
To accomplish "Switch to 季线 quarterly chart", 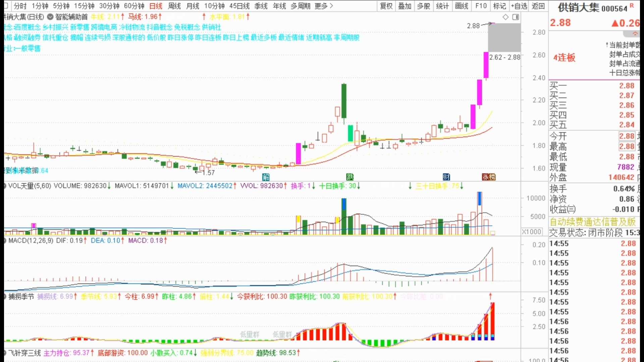I will click(261, 6).
